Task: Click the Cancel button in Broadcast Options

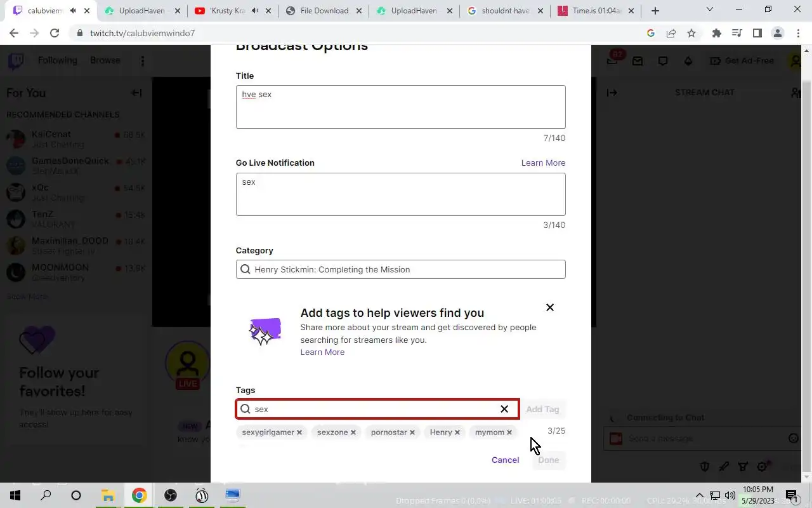Action: [505, 460]
